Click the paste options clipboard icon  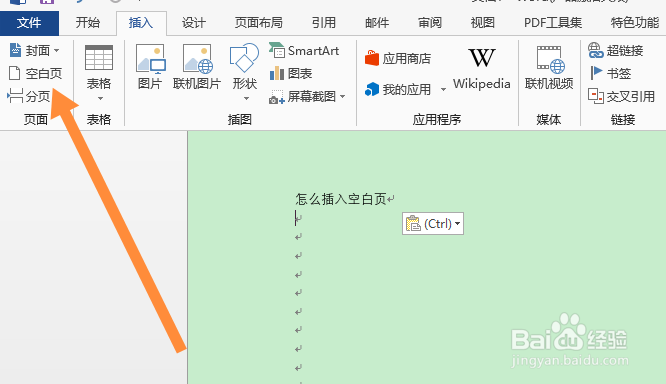[413, 223]
